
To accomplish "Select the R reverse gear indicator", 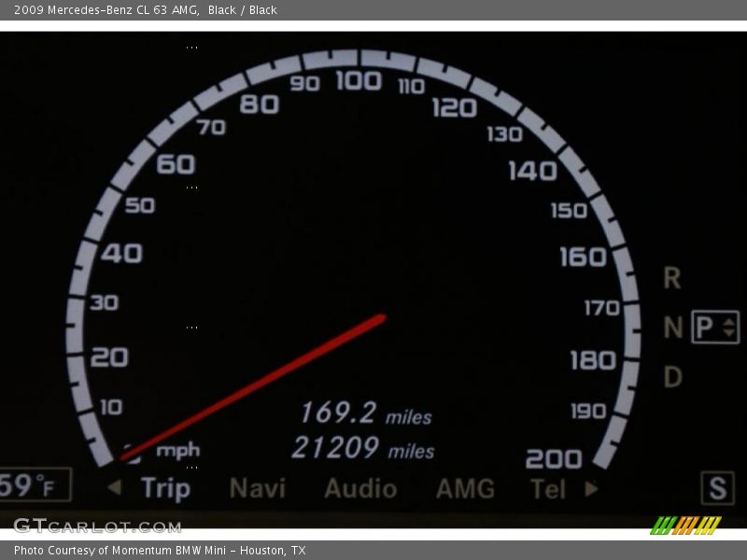I will click(672, 278).
